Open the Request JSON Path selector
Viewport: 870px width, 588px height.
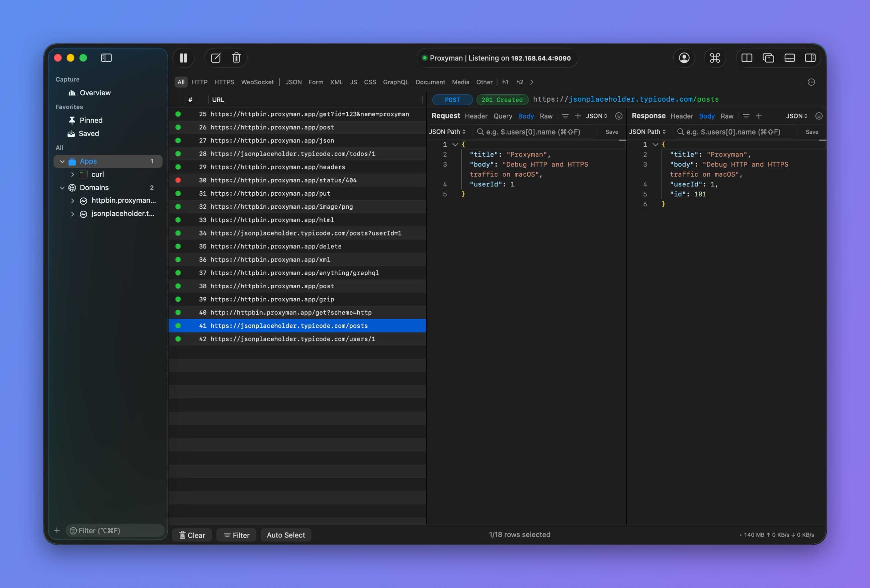point(447,132)
